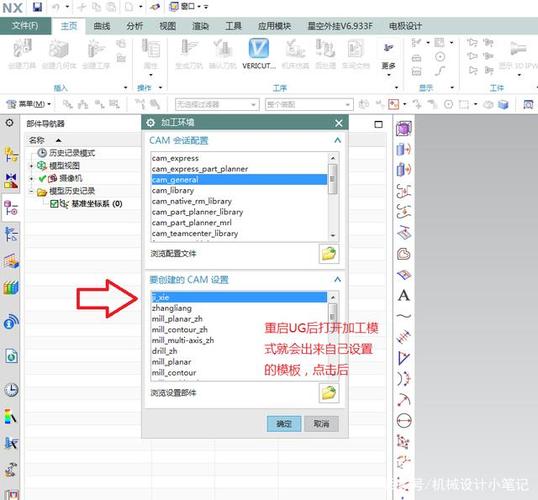Image resolution: width=538 pixels, height=500 pixels.
Task: Switch to the 电极设计 ribbon tab
Action: (x=405, y=26)
